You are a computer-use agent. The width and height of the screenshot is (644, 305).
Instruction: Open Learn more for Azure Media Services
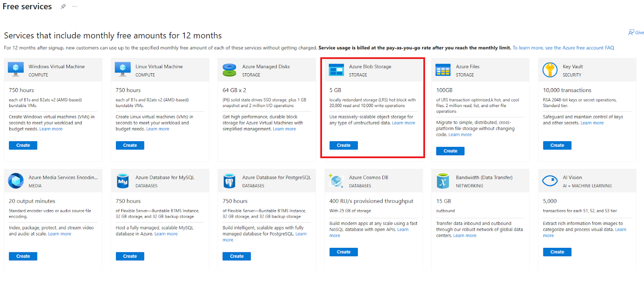60,234
